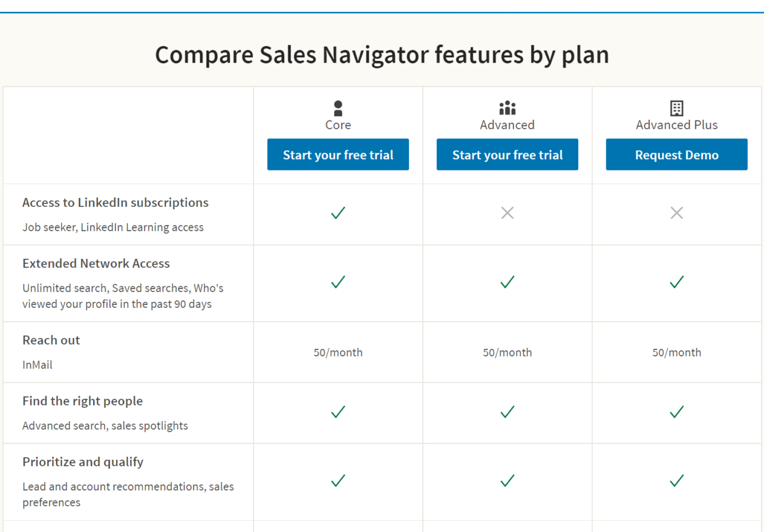Click the X mark under Advanced subscriptions row
Screen dimensions: 764x532
pyautogui.click(x=507, y=212)
